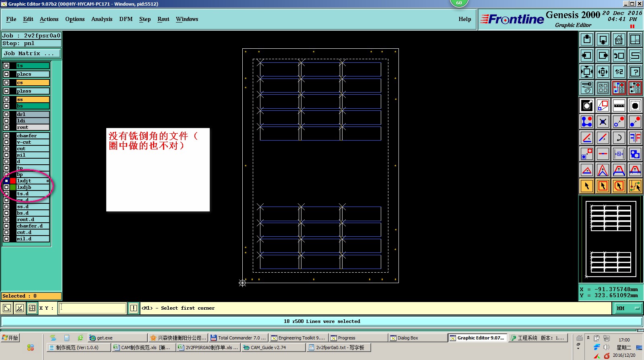Click the add connected lines feature icon
Image resolution: width=644 pixels, height=360 pixels.
click(587, 122)
